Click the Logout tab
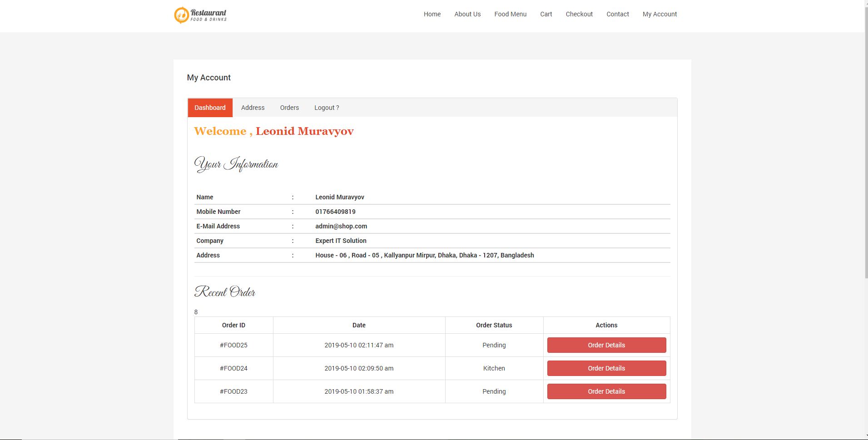 click(x=327, y=108)
